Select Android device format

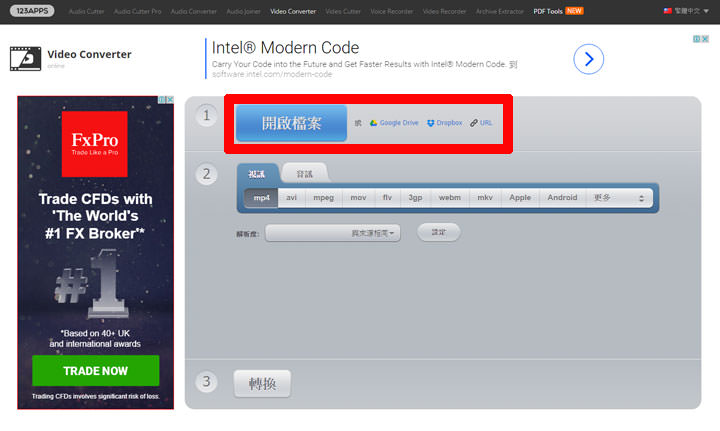pos(562,198)
